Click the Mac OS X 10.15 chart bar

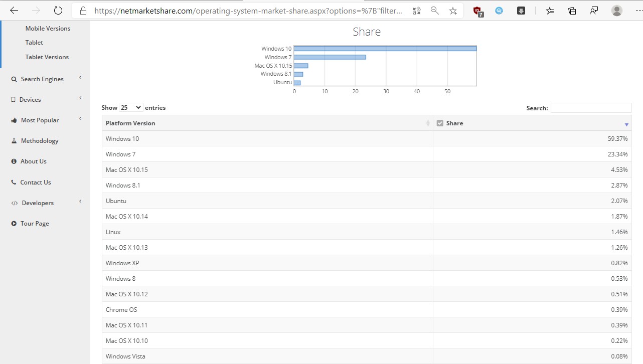301,66
